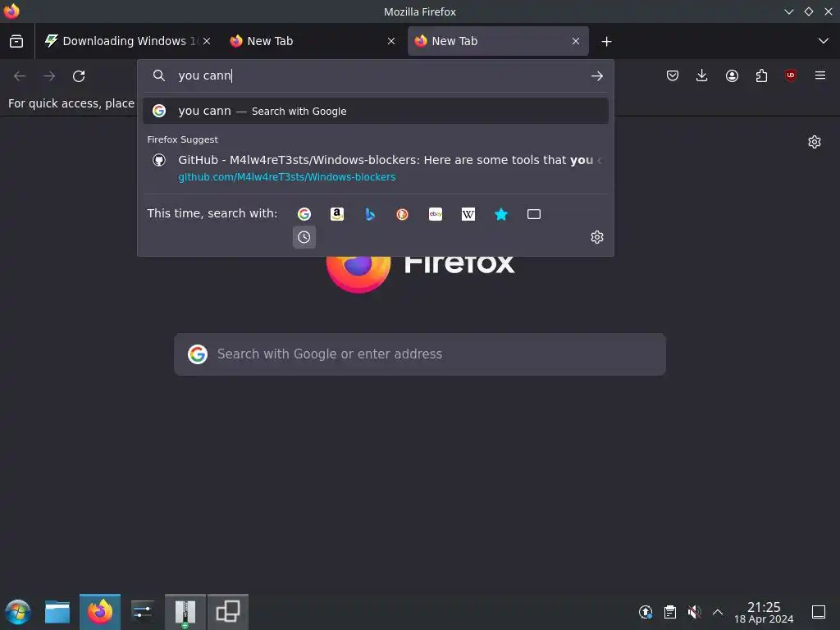Open the new tab page personalize gear
Viewport: 840px width, 630px height.
pyautogui.click(x=815, y=142)
